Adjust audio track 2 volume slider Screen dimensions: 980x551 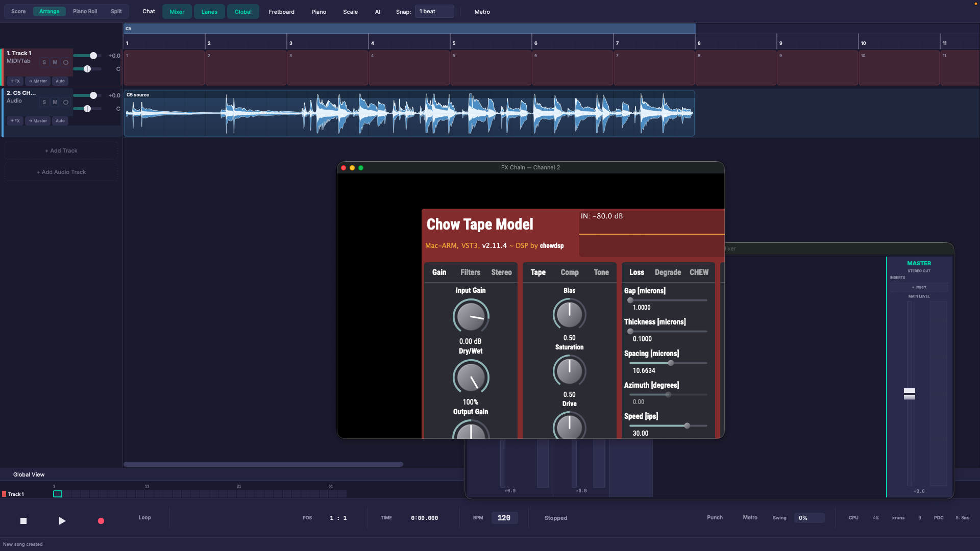87,95
